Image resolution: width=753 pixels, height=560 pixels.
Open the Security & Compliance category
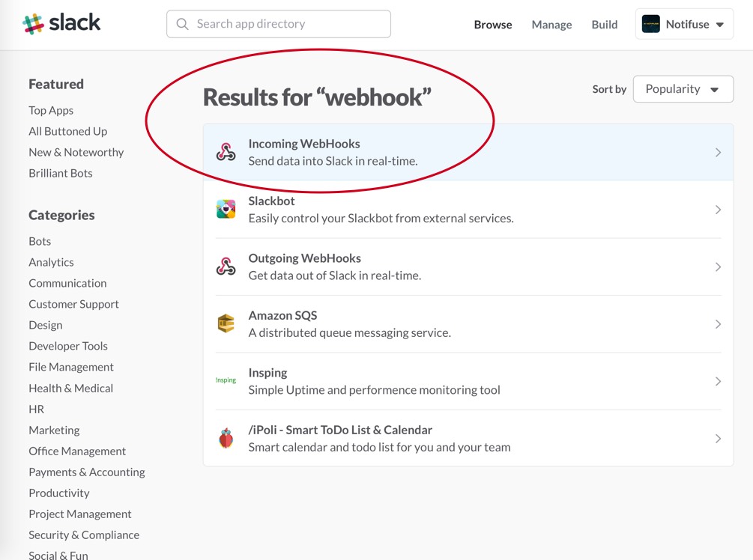[x=84, y=535]
